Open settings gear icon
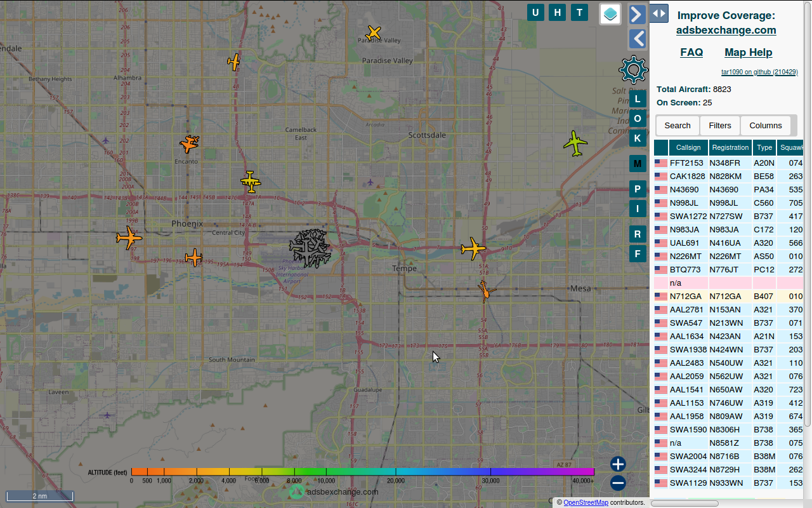The image size is (812, 508). 633,70
